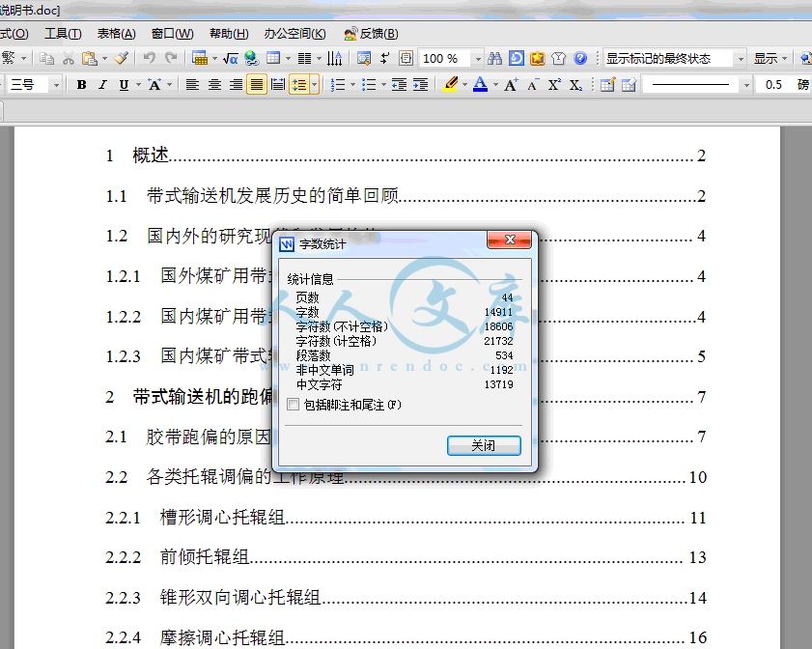Click TOC entry 前倾托辊组

(205, 557)
